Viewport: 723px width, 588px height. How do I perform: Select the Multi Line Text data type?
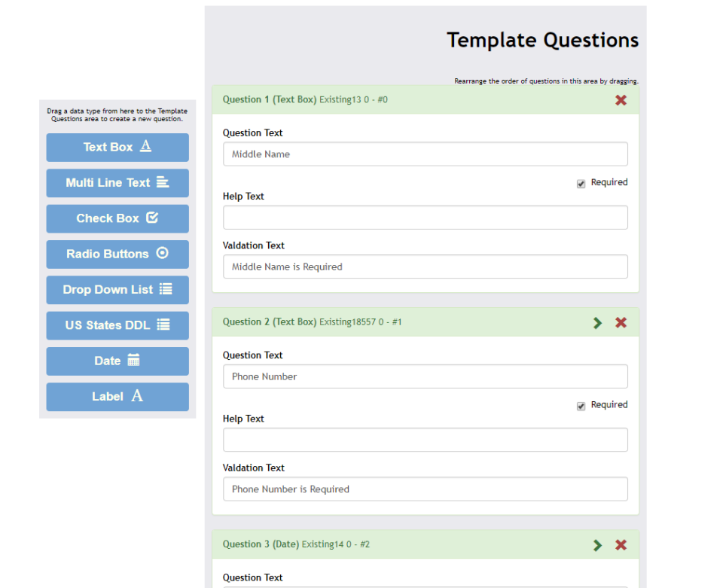[x=117, y=183]
